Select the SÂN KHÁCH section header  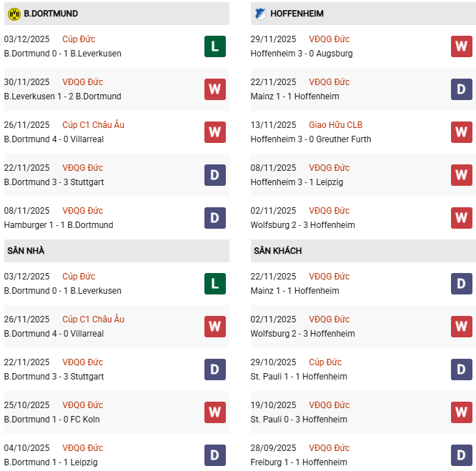coord(277,251)
